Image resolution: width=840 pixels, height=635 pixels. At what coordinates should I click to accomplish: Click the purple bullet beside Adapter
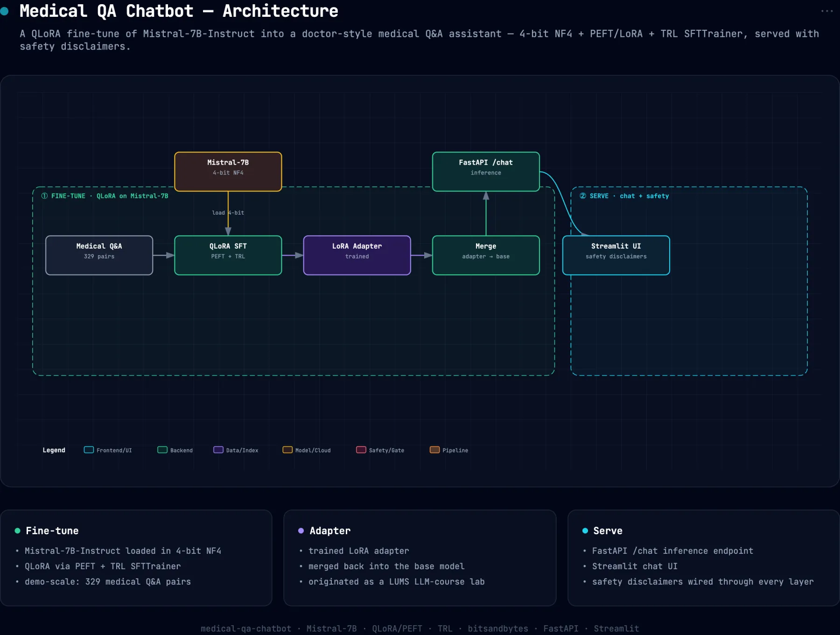tap(301, 530)
